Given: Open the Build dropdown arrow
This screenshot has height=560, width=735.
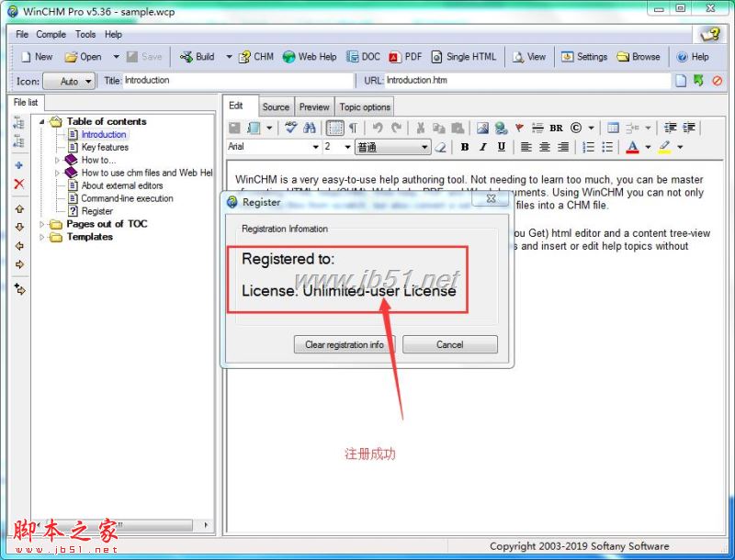Looking at the screenshot, I should click(x=229, y=57).
